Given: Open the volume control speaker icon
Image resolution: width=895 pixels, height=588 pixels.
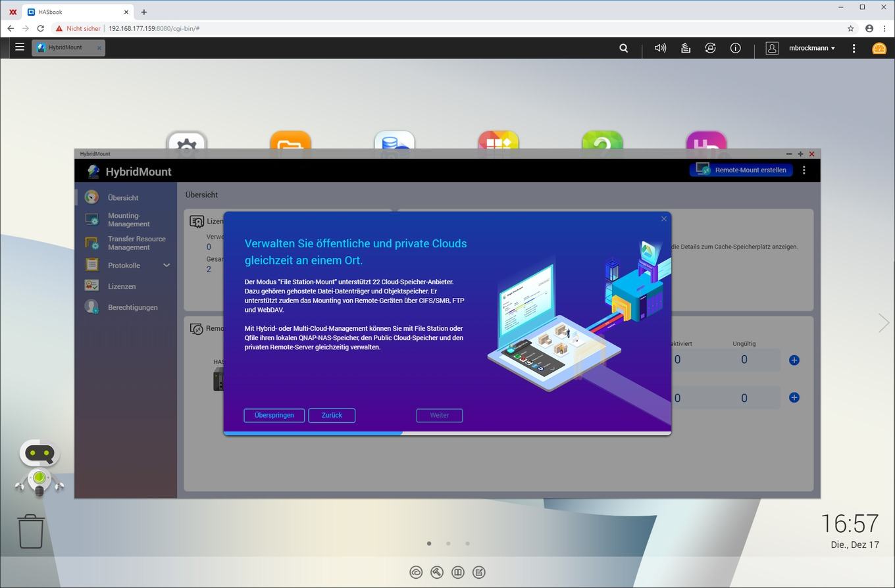Looking at the screenshot, I should 660,48.
